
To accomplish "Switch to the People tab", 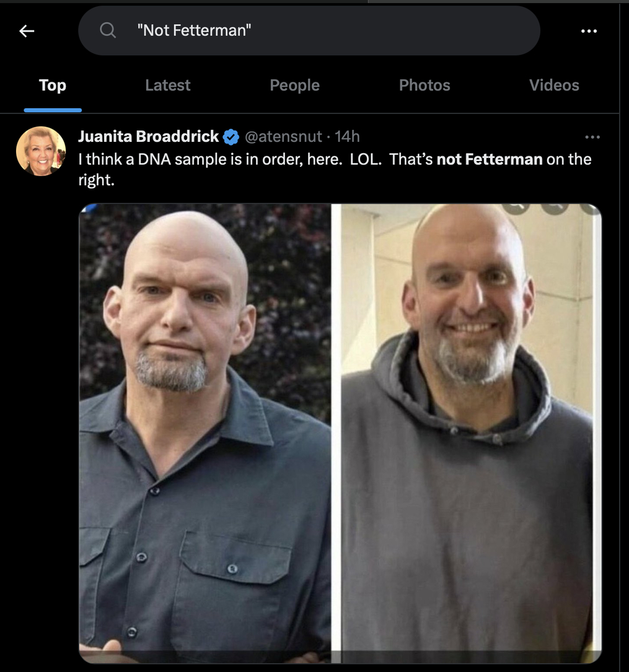I will [294, 85].
